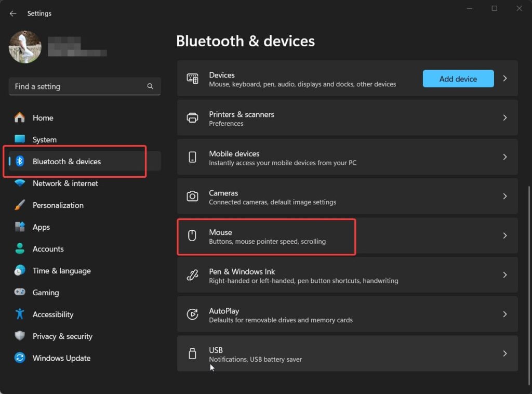
Task: Open the USB row chevron arrow
Action: pyautogui.click(x=504, y=353)
